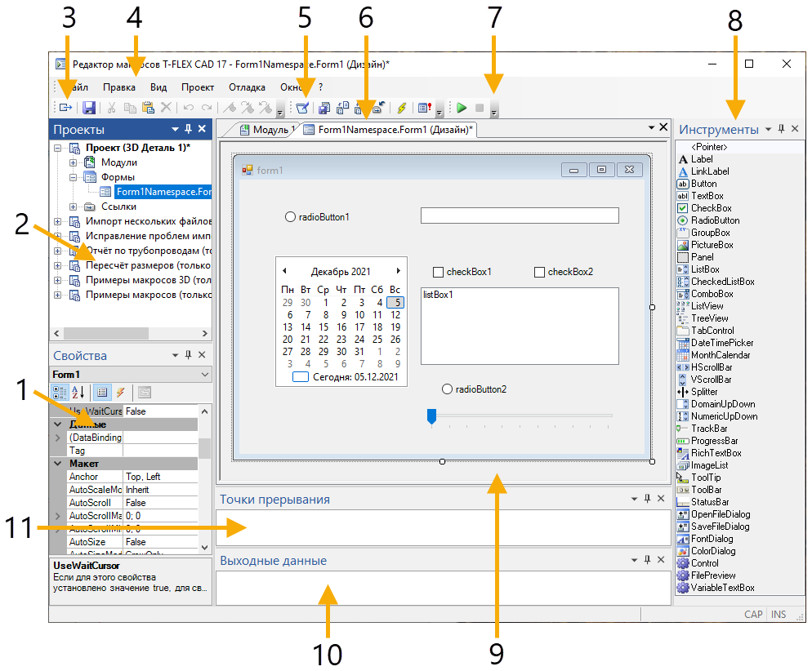Select the TrackBar tool in Инструменты
This screenshot has height=671, width=812.
(708, 429)
